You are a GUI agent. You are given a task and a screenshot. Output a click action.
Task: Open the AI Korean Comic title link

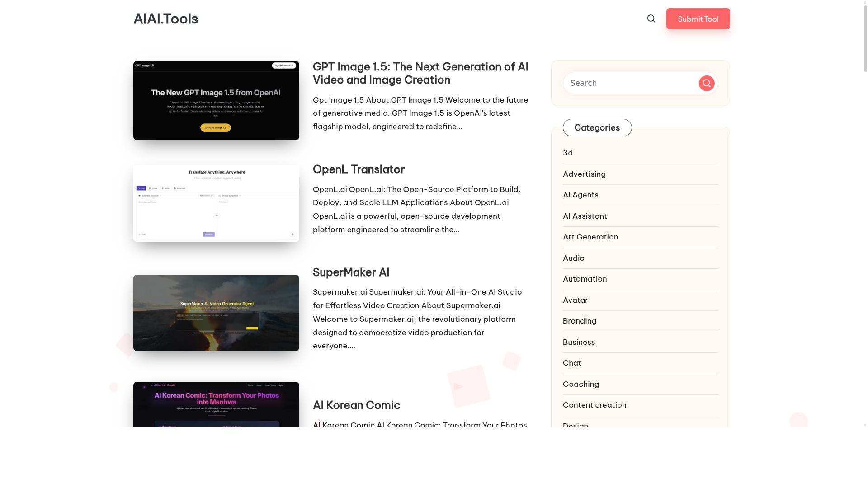tap(356, 405)
